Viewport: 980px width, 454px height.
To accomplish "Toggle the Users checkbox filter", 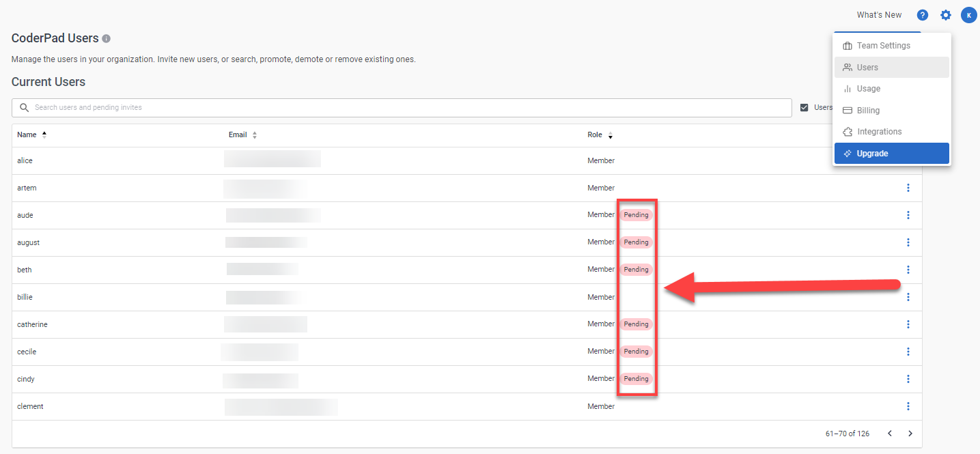I will click(x=804, y=107).
